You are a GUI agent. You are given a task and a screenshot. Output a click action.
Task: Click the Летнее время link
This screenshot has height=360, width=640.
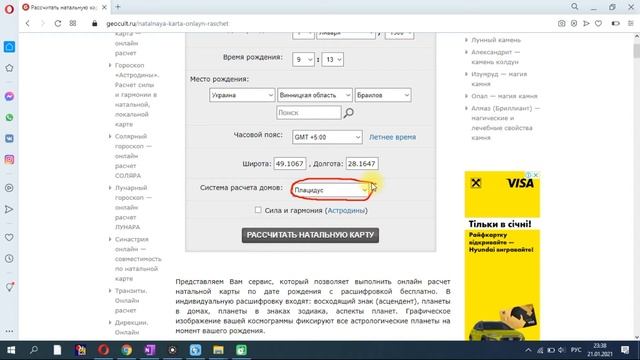point(392,137)
